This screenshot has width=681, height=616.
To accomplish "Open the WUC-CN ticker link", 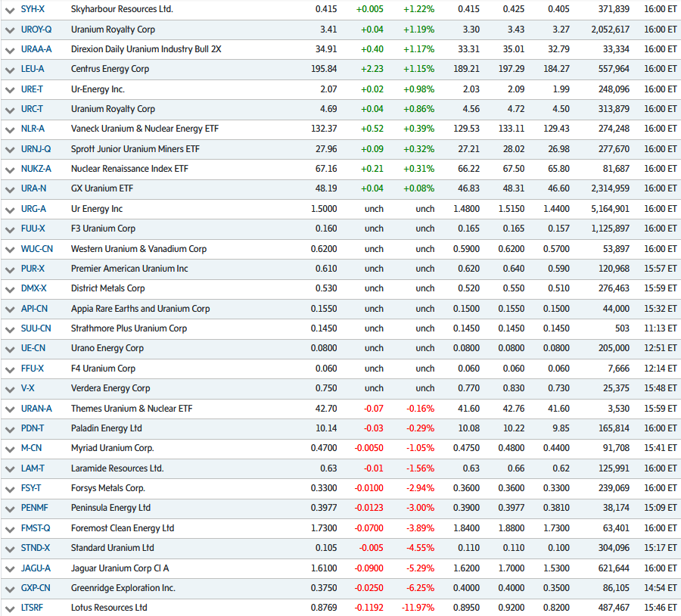I will coord(37,249).
